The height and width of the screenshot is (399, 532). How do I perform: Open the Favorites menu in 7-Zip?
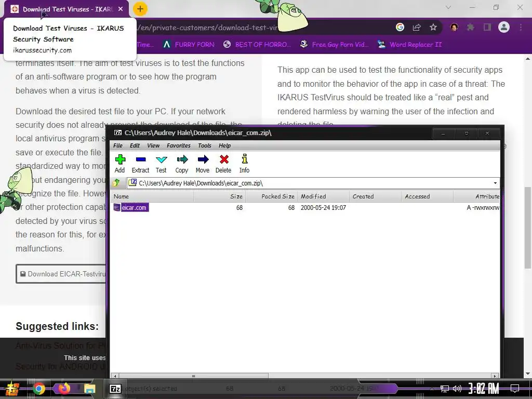[179, 145]
